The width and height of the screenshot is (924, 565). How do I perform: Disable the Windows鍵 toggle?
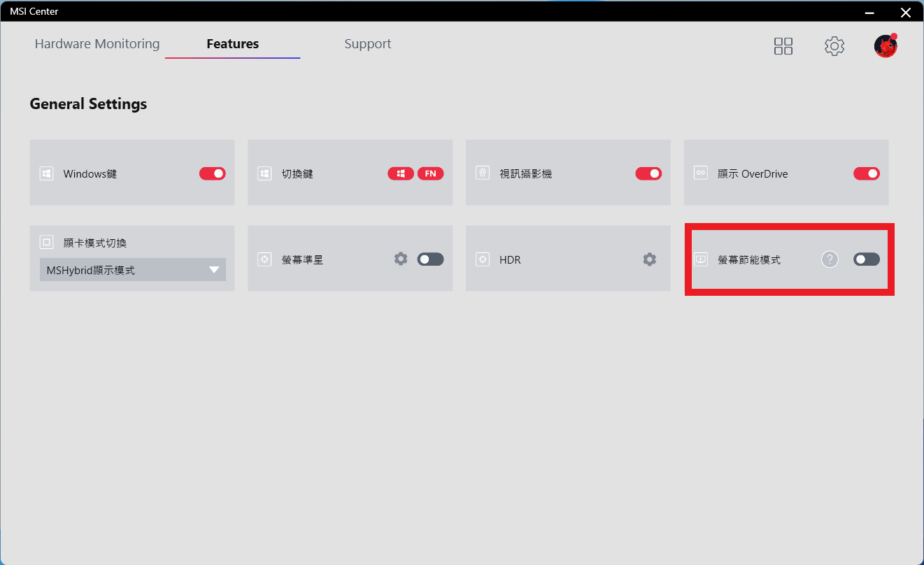[x=213, y=173]
